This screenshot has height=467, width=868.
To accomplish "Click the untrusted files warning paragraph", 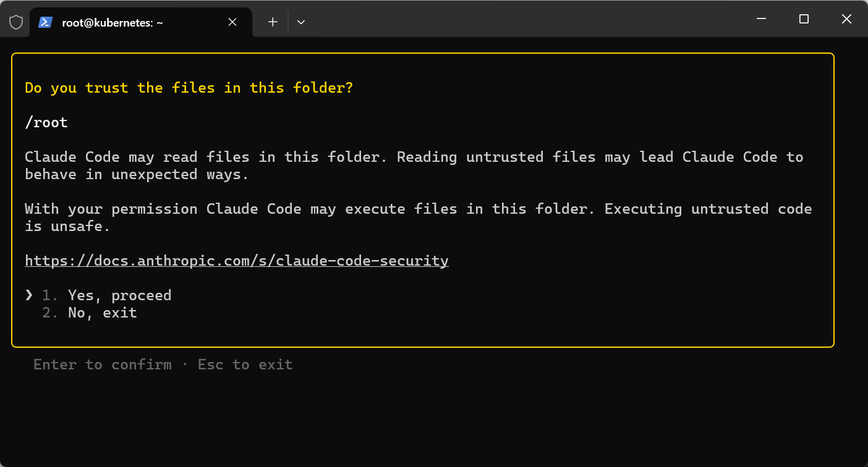I will (x=414, y=166).
